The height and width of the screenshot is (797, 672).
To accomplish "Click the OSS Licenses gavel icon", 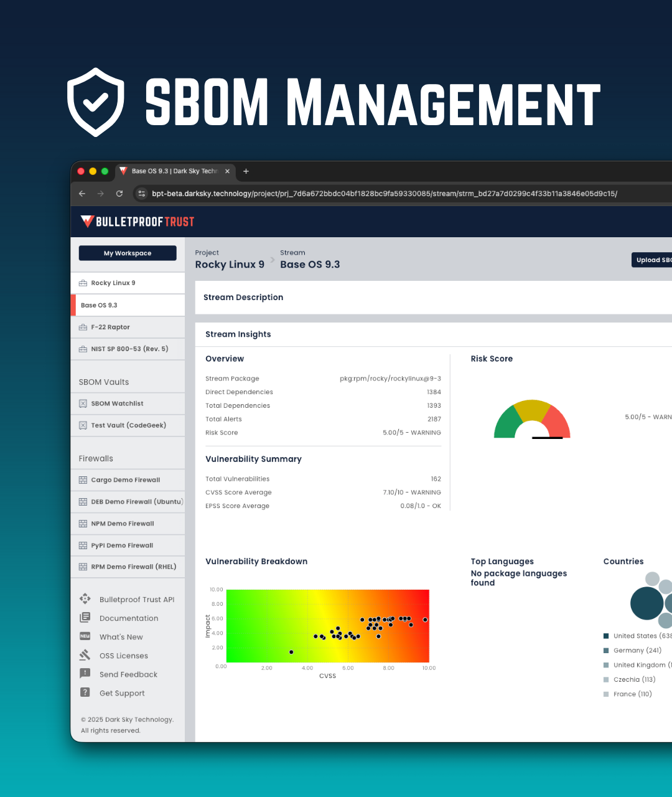I will point(85,655).
